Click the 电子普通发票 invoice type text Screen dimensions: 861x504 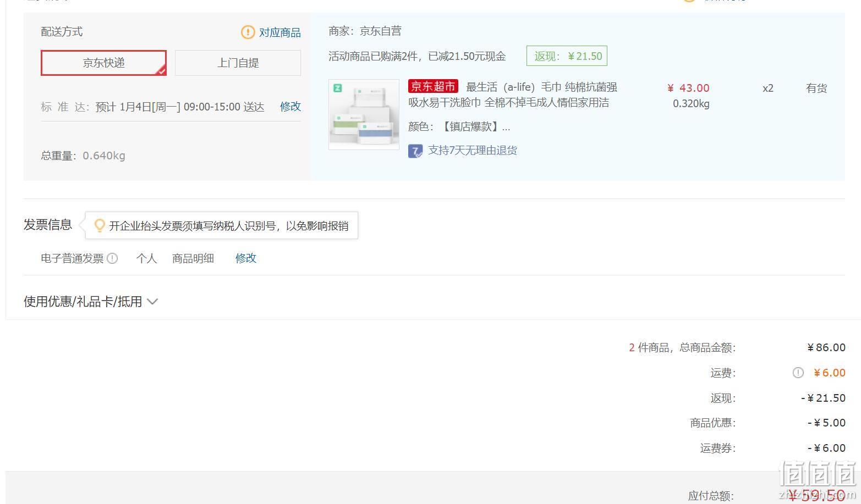[72, 258]
